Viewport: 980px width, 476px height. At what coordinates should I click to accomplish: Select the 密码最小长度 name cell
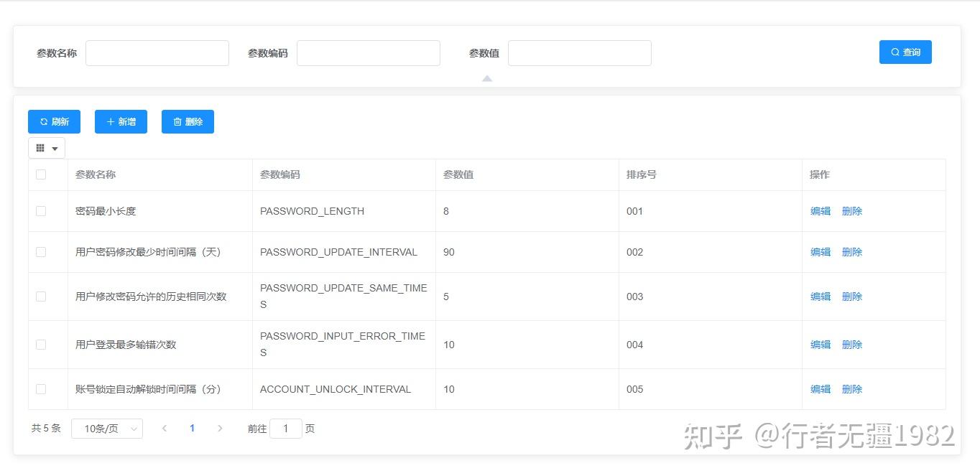[x=160, y=211]
